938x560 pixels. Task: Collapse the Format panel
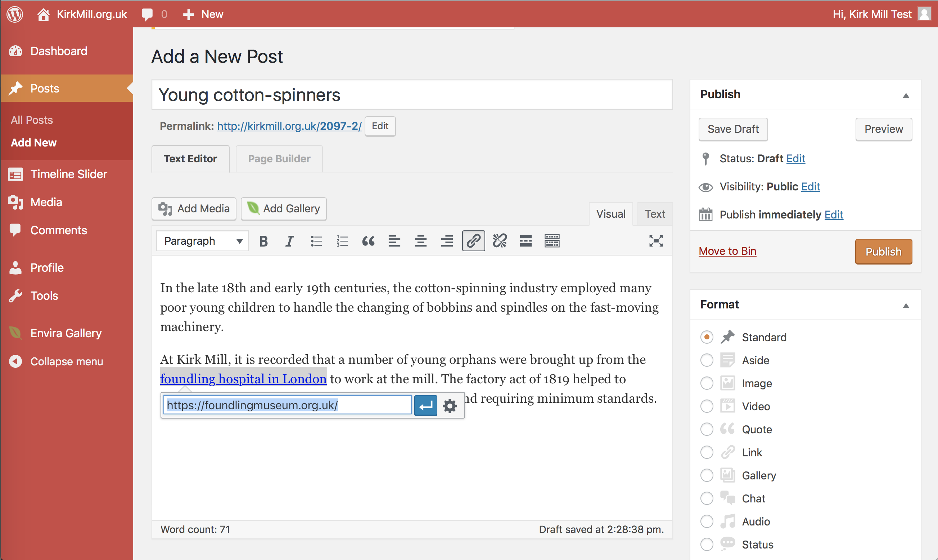coord(906,305)
